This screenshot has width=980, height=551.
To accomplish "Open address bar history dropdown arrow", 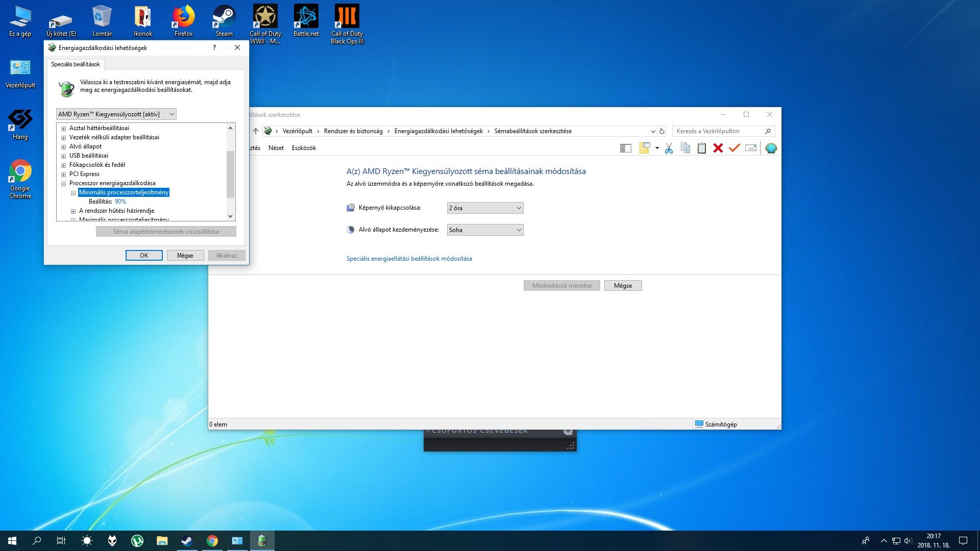I will coord(653,131).
